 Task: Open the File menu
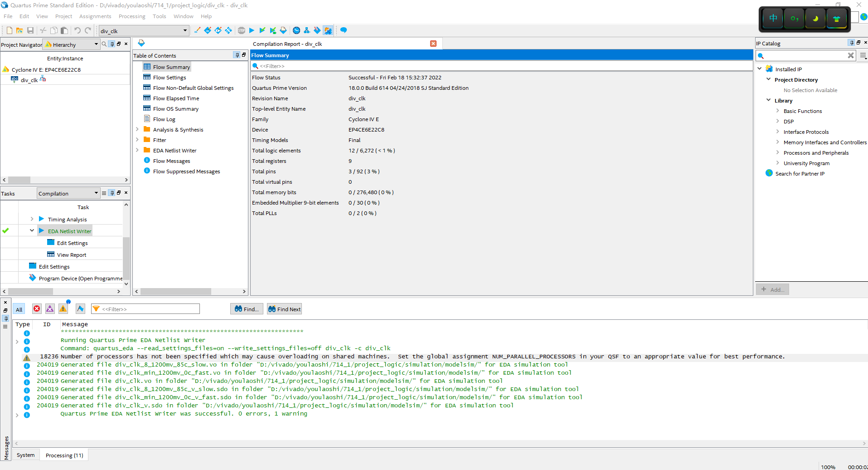tap(8, 16)
